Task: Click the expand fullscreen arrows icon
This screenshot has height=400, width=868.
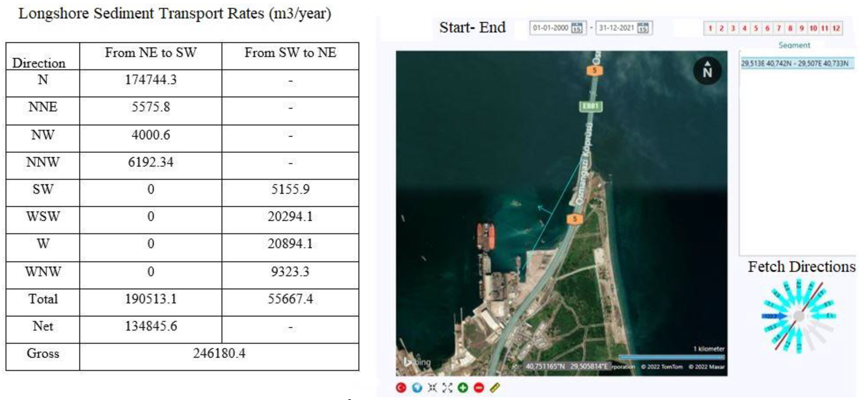Action: click(x=447, y=388)
